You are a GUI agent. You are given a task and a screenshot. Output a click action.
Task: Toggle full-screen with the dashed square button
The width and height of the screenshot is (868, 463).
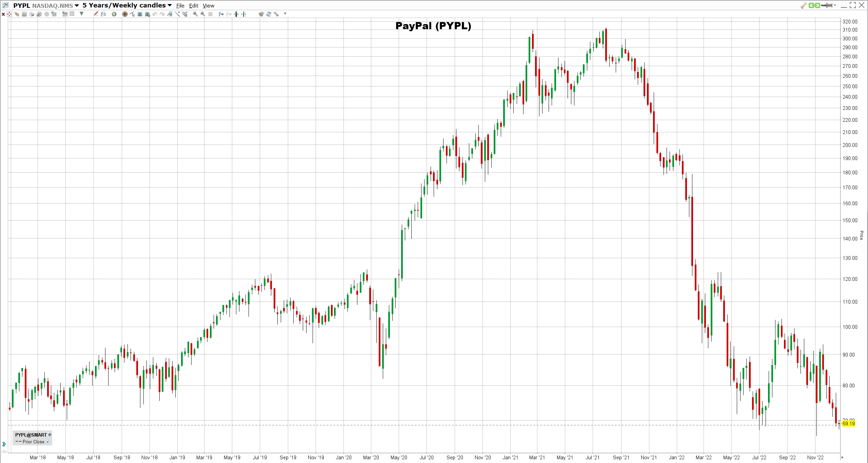click(853, 5)
